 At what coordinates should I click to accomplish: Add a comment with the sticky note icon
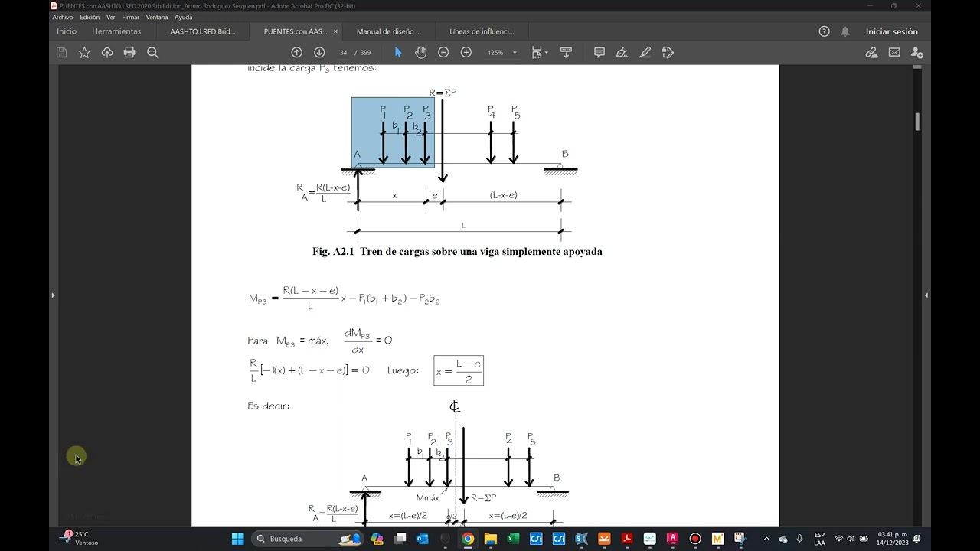[x=599, y=52]
